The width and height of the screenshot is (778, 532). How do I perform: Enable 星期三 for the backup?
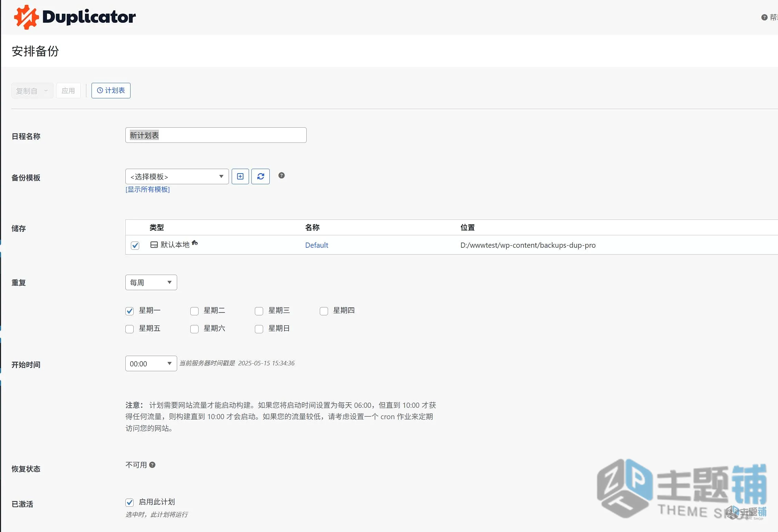[259, 311]
